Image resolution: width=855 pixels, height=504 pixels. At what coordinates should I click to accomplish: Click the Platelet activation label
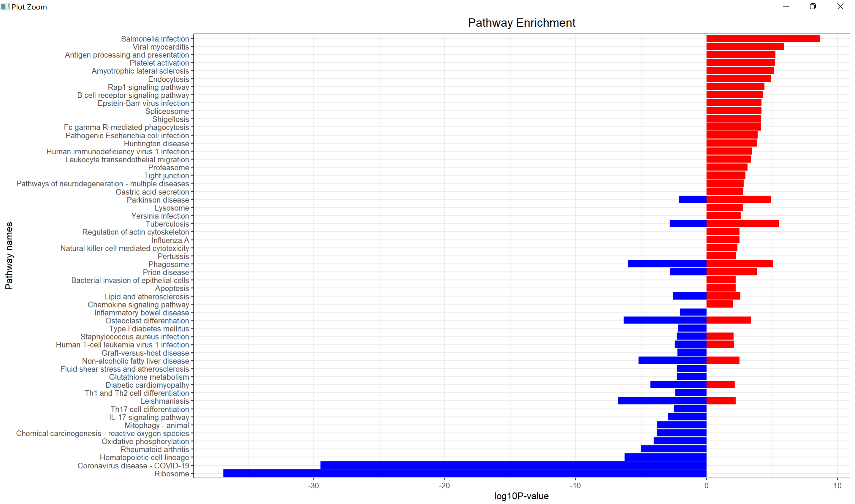tap(159, 63)
